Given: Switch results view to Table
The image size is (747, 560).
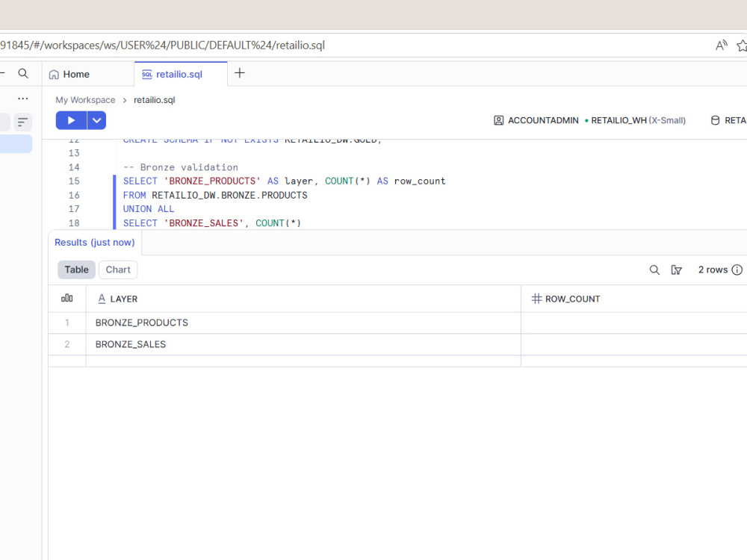Looking at the screenshot, I should (77, 270).
